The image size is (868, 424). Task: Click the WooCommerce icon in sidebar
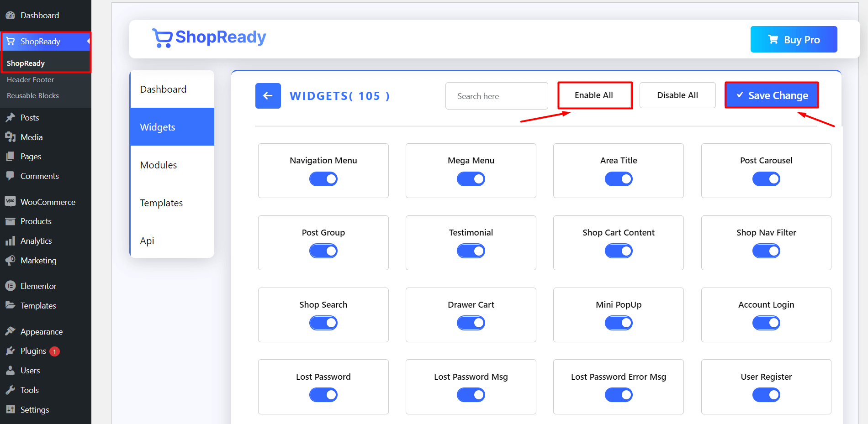coord(10,201)
